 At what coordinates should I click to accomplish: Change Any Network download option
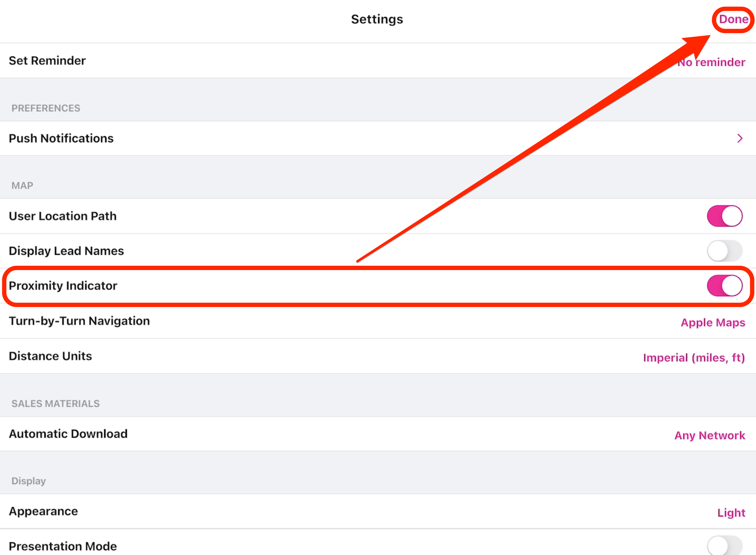tap(710, 436)
